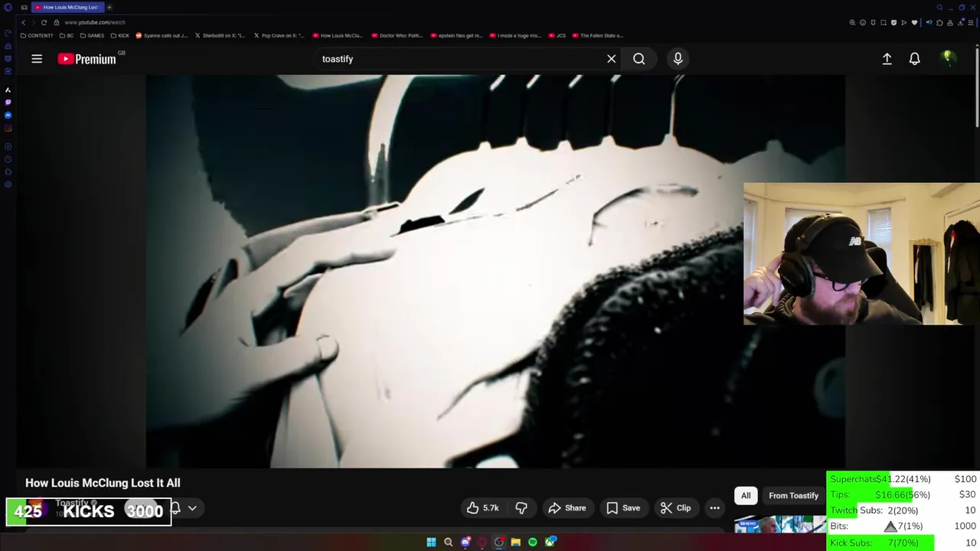This screenshot has width=980, height=551.
Task: Open the pin toolbar icon in browser
Action: (873, 22)
